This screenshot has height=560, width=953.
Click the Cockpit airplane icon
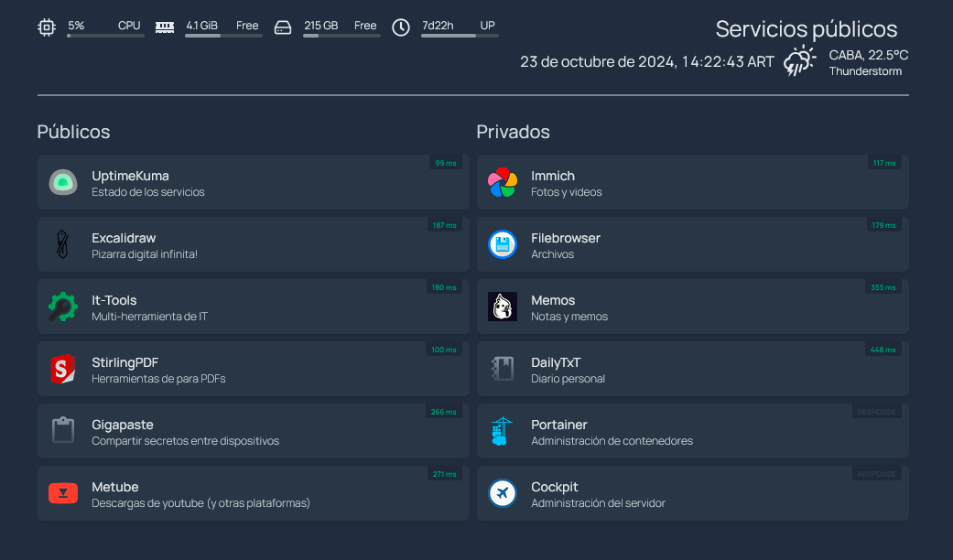(502, 493)
